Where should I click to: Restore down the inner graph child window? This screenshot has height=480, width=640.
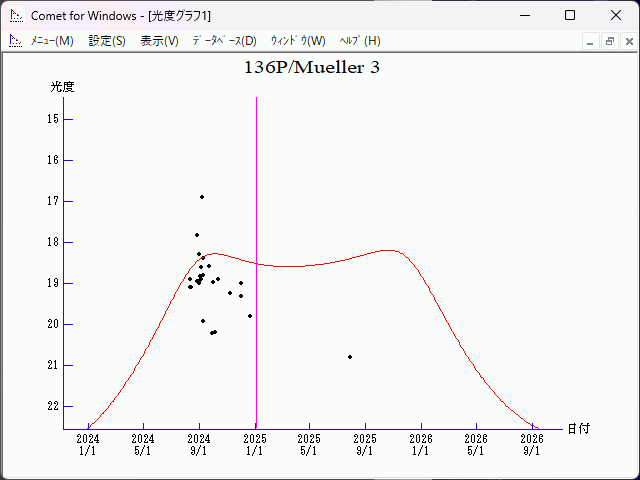[x=609, y=41]
